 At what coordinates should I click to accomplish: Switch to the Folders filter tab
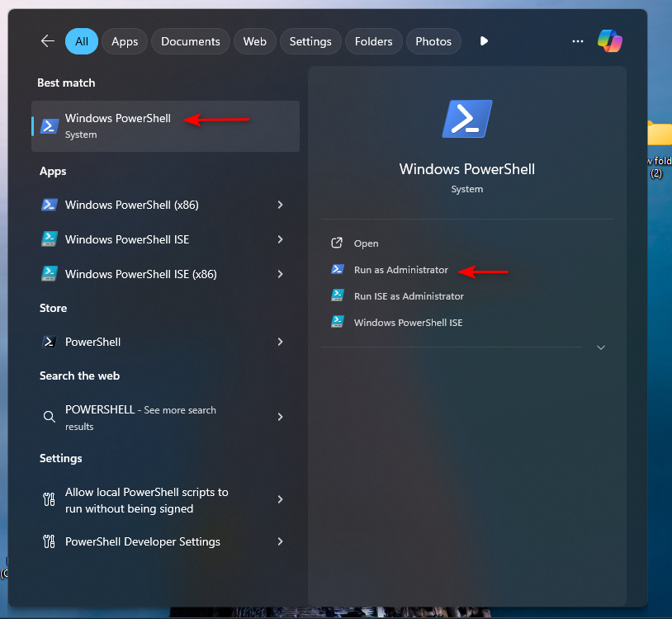(x=373, y=41)
